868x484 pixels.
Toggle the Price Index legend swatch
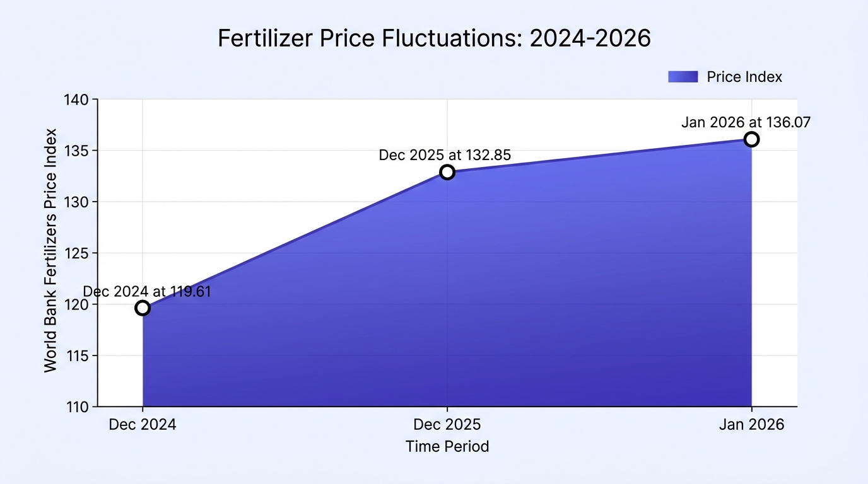pyautogui.click(x=683, y=77)
